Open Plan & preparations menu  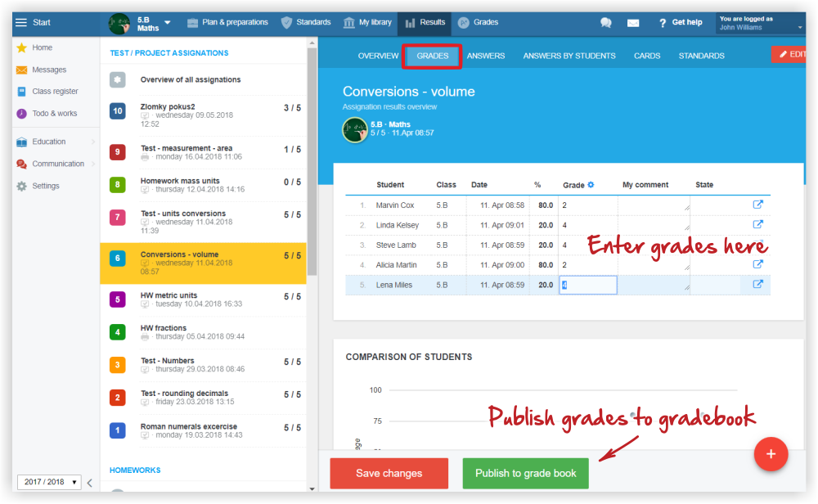pos(227,22)
